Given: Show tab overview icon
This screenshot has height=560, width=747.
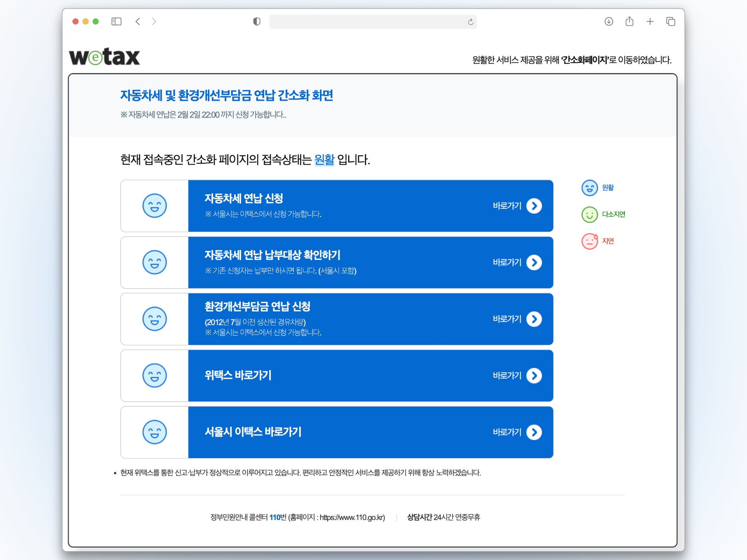Looking at the screenshot, I should 670,21.
